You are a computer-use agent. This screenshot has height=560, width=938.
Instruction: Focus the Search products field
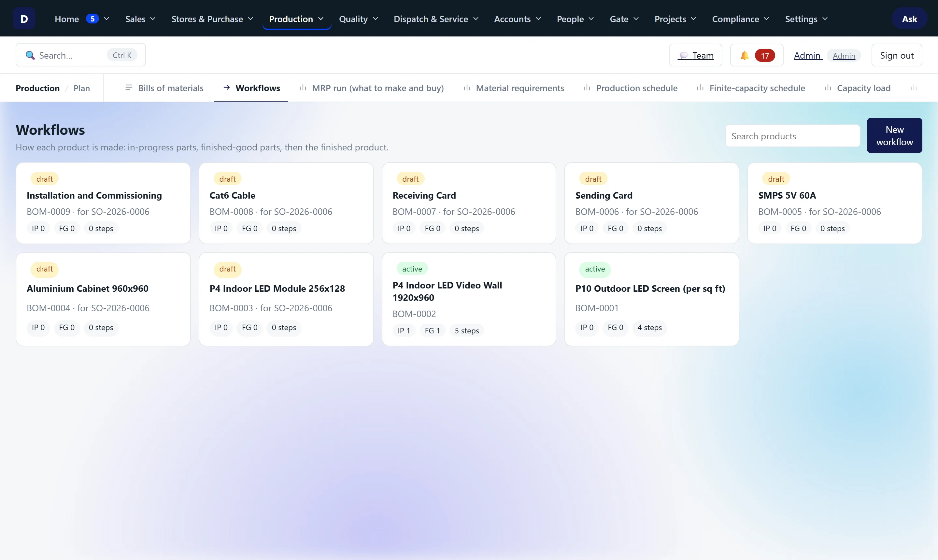792,136
